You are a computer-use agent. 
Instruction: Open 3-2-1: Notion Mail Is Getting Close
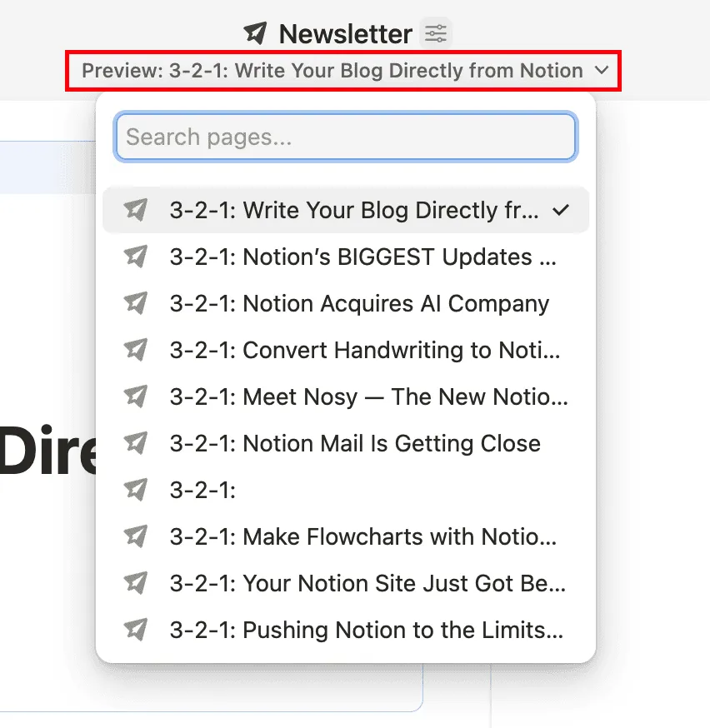coord(354,444)
